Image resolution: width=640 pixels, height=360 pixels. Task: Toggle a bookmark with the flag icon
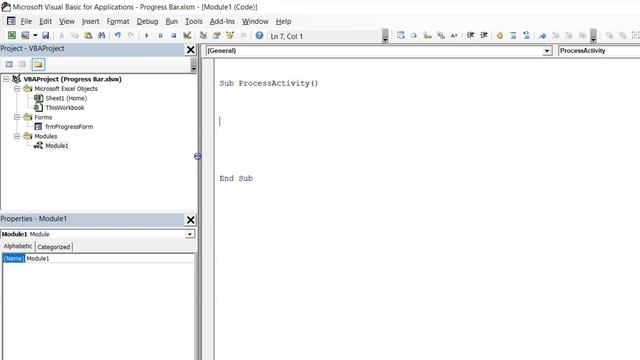point(542,36)
